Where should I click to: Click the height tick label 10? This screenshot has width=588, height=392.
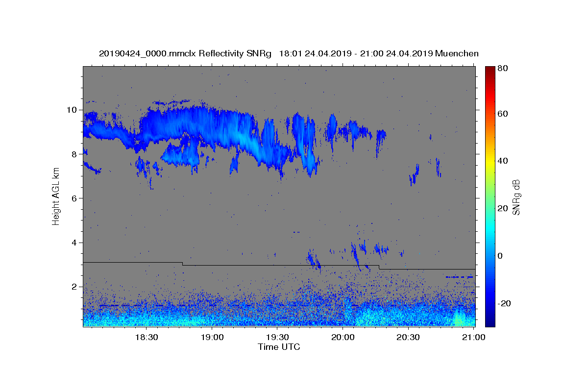[73, 110]
